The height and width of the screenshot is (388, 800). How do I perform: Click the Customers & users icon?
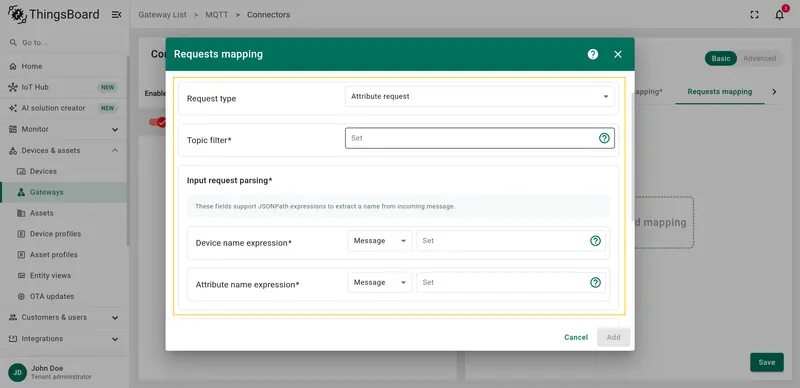(13, 318)
